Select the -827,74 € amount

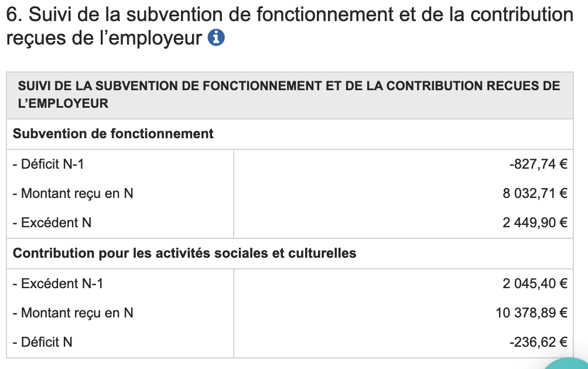(538, 165)
